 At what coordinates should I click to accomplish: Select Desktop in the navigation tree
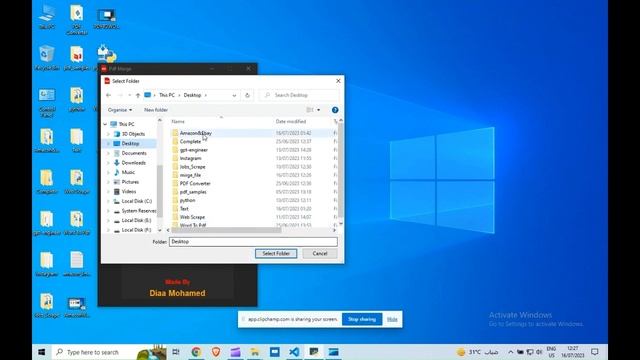pos(130,144)
